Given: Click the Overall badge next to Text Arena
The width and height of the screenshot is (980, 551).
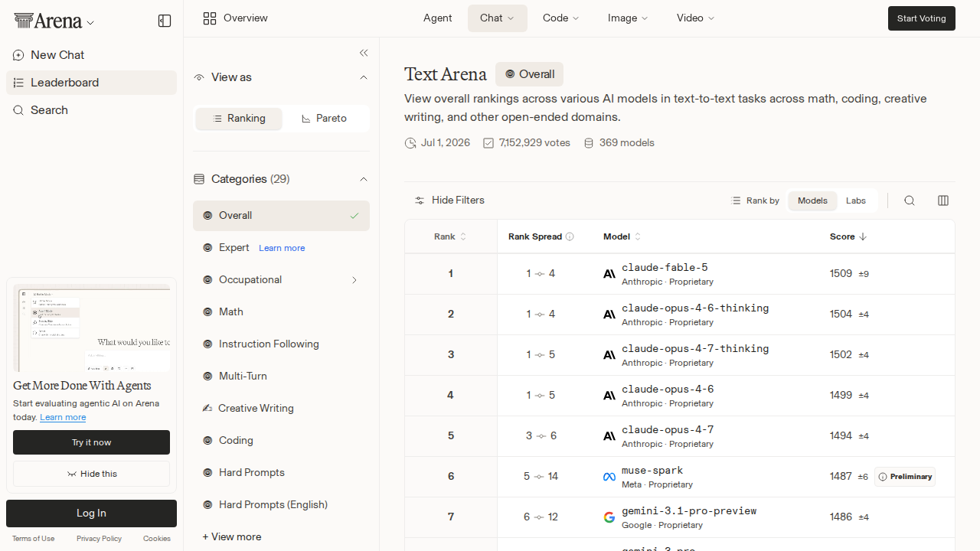Looking at the screenshot, I should point(529,74).
